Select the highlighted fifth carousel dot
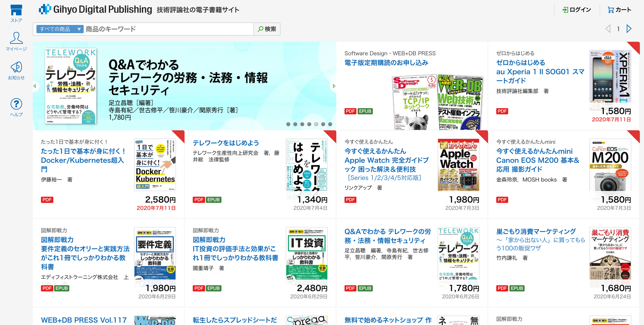Image resolution: width=644 pixels, height=325 pixels. 316,124
